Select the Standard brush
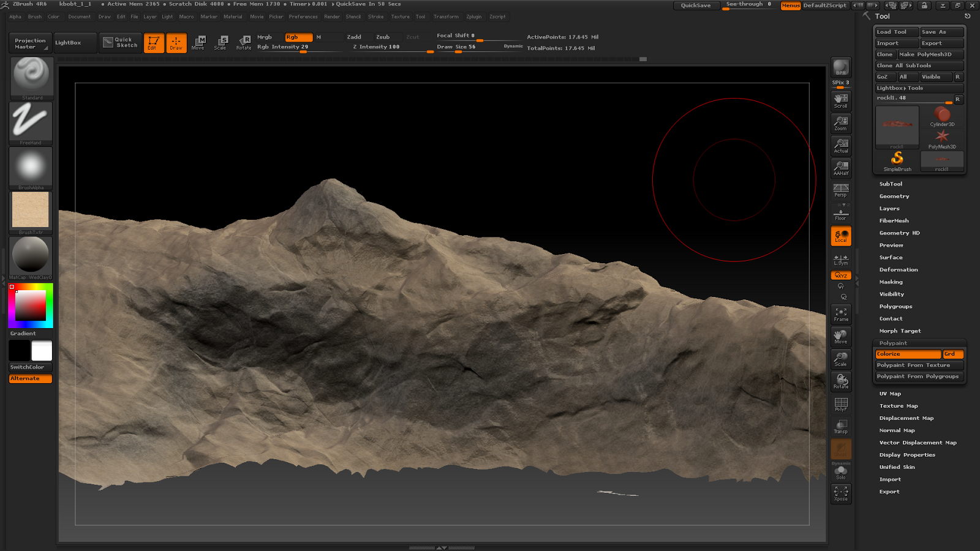Image resolution: width=980 pixels, height=551 pixels. 30,77
